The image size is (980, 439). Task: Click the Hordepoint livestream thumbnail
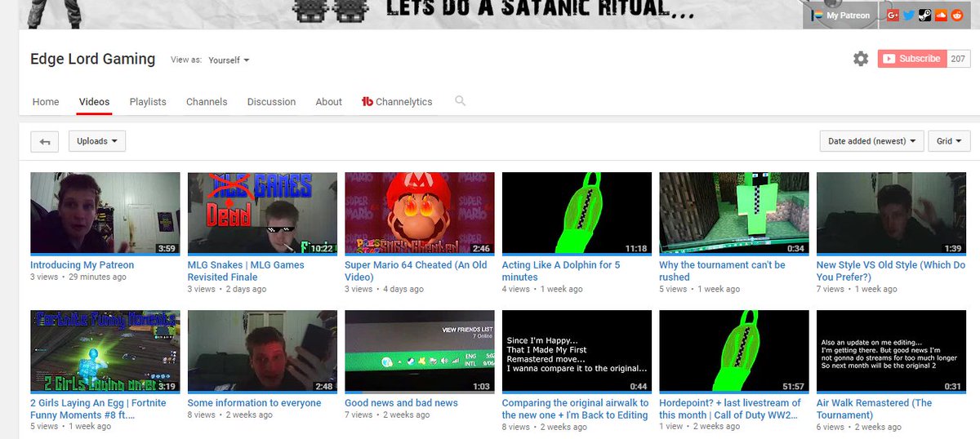pyautogui.click(x=734, y=352)
